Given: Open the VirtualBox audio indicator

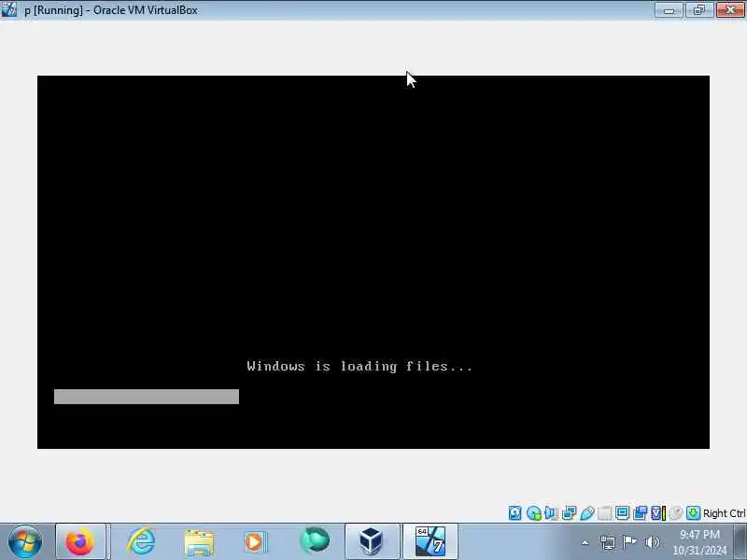Looking at the screenshot, I should pyautogui.click(x=551, y=512).
